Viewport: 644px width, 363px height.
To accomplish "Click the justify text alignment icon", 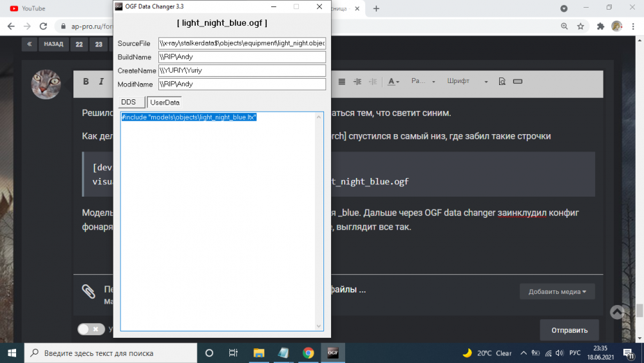I will [x=342, y=82].
